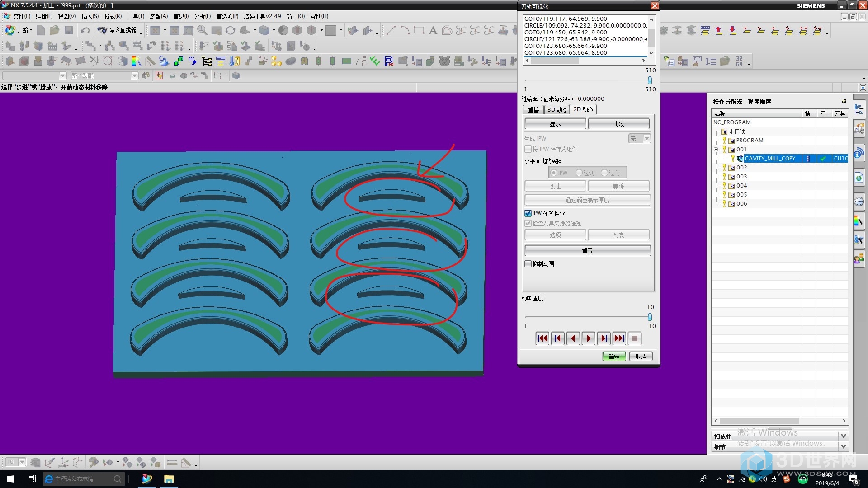This screenshot has width=868, height=488.
Task: Switch to the 重播 tab
Action: (533, 110)
